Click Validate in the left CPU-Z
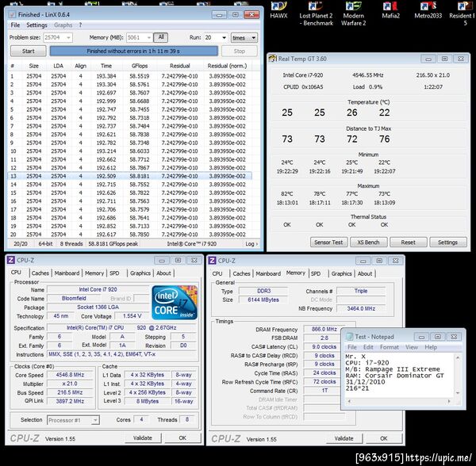The width and height of the screenshot is (476, 466). [x=143, y=437]
